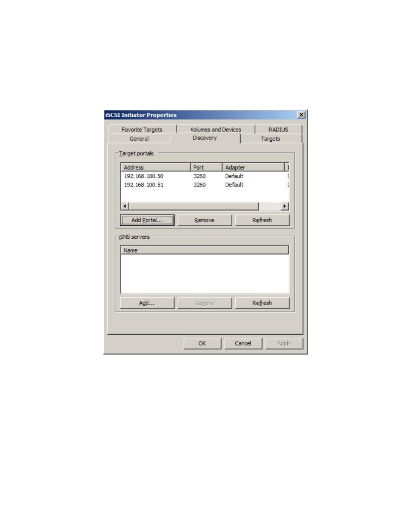
Task: Click the Adapter column header
Action: (252, 167)
